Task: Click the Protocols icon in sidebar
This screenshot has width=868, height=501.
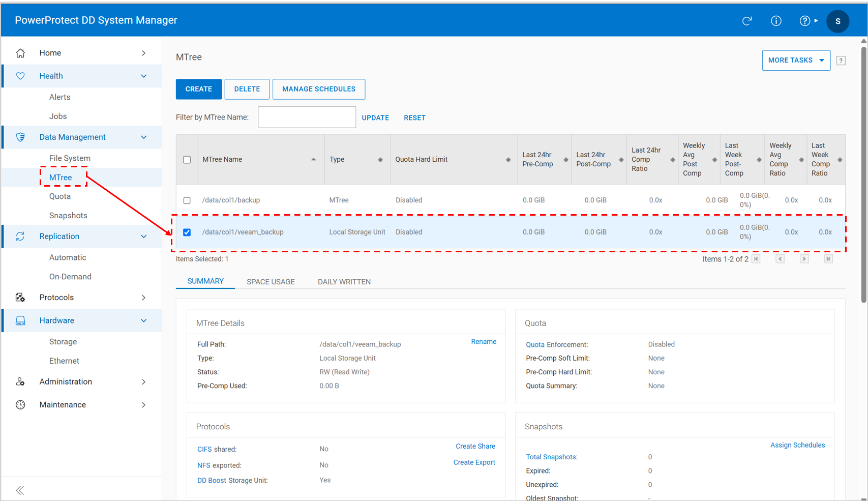Action: point(20,297)
